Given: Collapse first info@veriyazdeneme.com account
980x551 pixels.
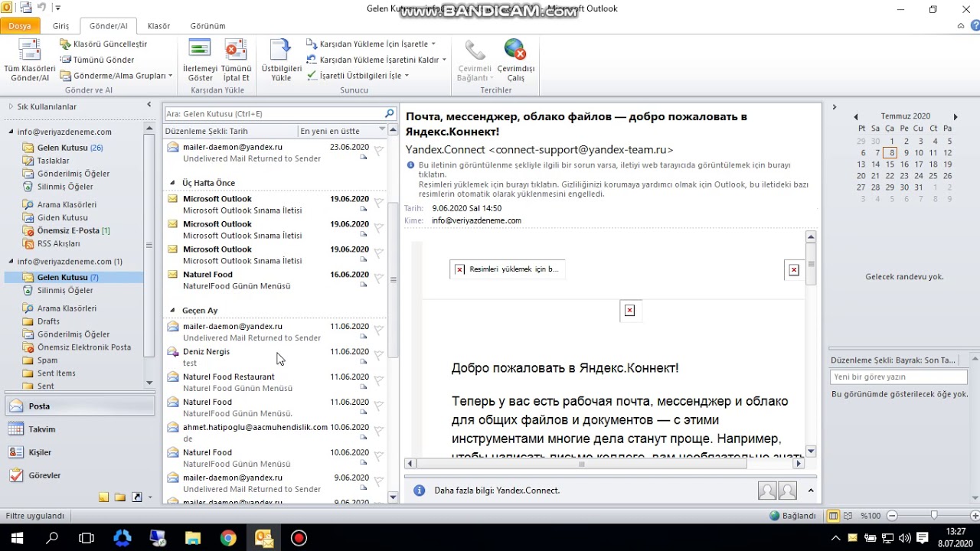Looking at the screenshot, I should 11,132.
